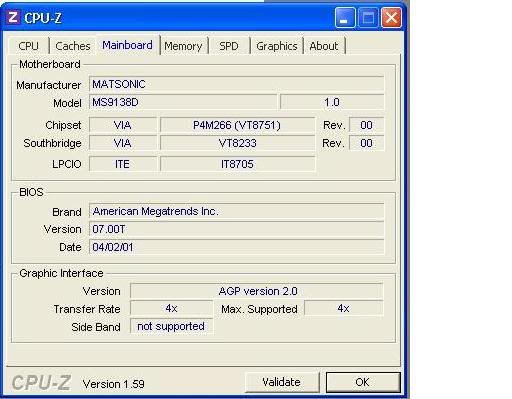Click the Side Band label
The height and width of the screenshot is (399, 512).
[96, 327]
